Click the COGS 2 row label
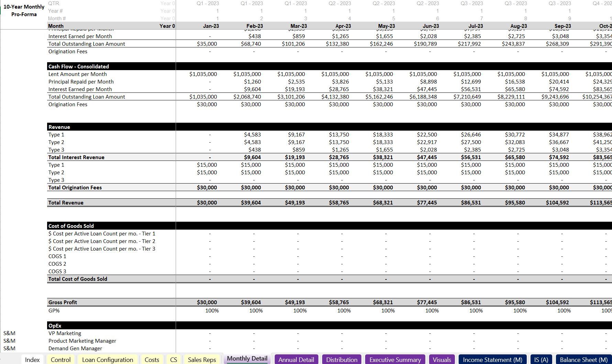 [57, 264]
